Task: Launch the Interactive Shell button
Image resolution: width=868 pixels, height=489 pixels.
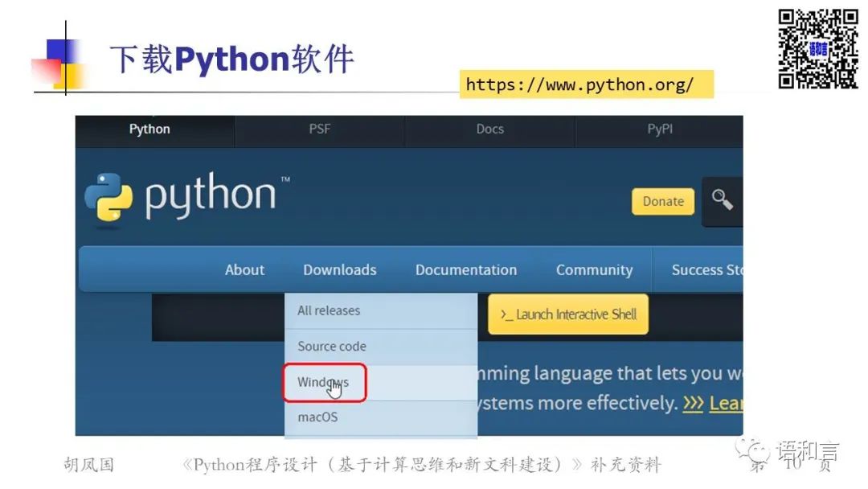Action: pyautogui.click(x=568, y=314)
